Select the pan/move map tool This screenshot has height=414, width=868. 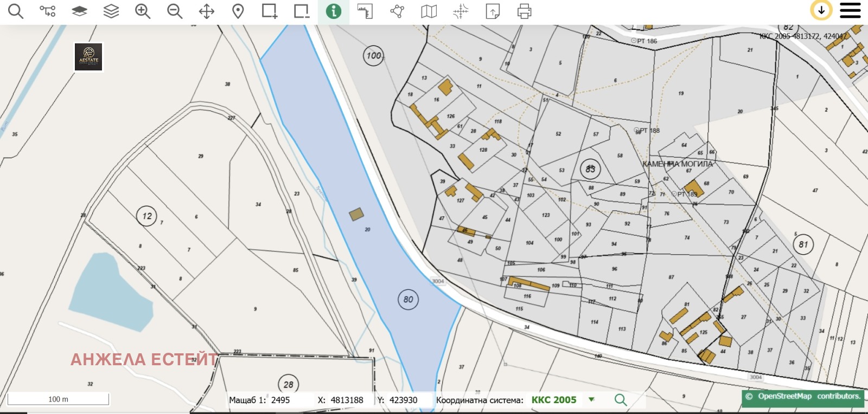pos(207,11)
